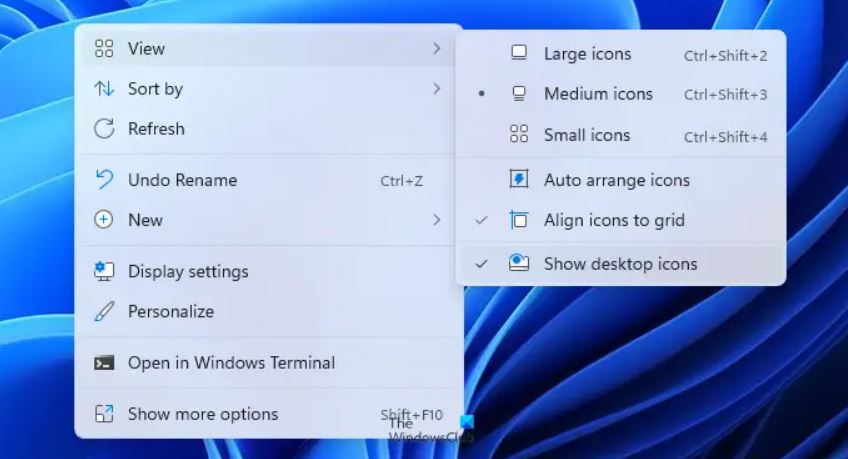Click the New plus circle icon
The image size is (848, 459).
(104, 219)
